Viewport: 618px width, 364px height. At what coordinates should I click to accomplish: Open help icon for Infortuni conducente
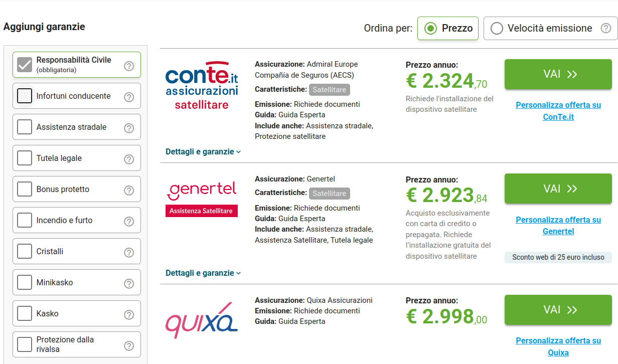(x=129, y=97)
